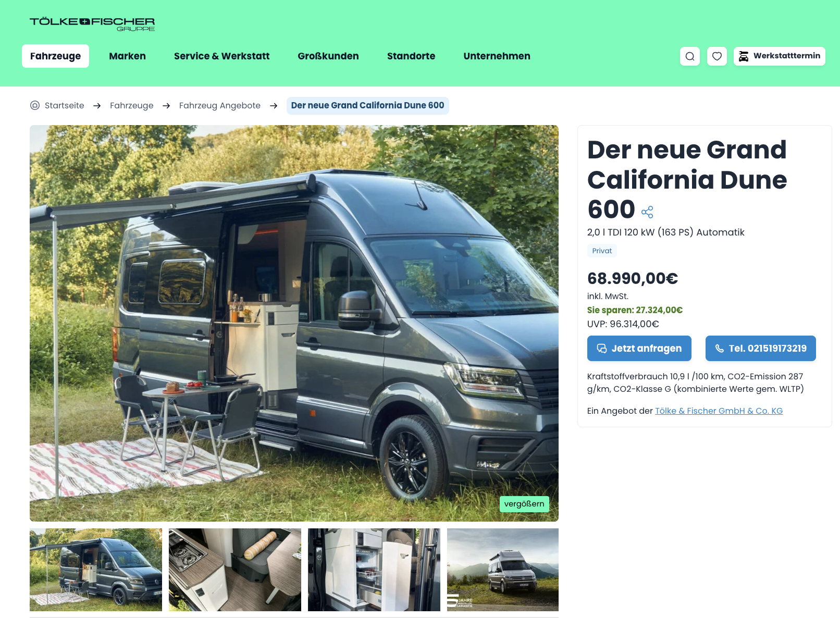Click the Startseite home icon in breadcrumb
The height and width of the screenshot is (618, 840).
coord(35,105)
